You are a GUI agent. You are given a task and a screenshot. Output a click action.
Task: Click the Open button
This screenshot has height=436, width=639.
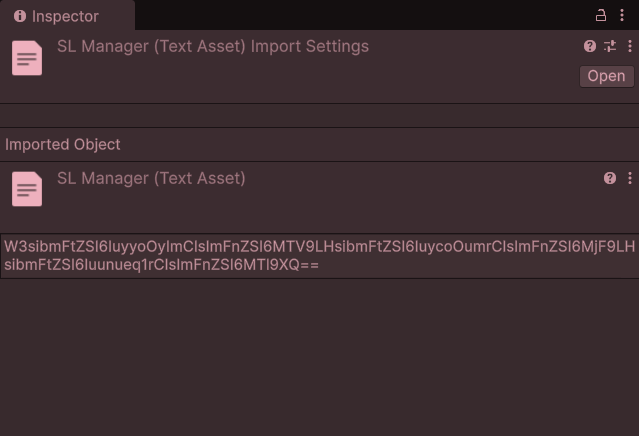coord(606,76)
